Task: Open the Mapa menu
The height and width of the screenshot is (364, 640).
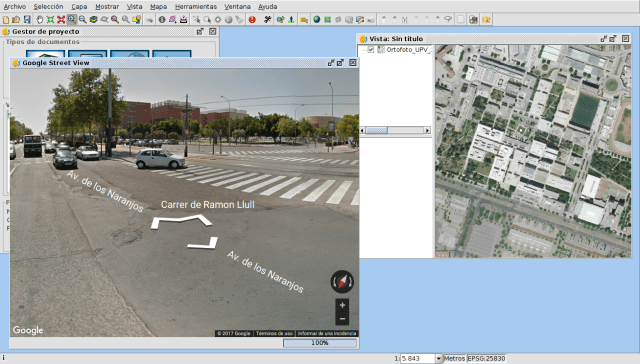Action: pyautogui.click(x=158, y=7)
